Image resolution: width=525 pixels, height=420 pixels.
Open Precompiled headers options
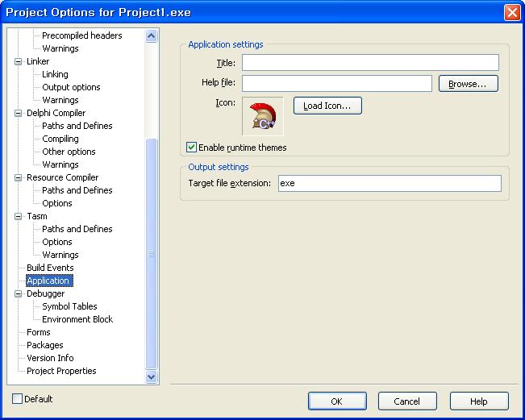point(81,35)
